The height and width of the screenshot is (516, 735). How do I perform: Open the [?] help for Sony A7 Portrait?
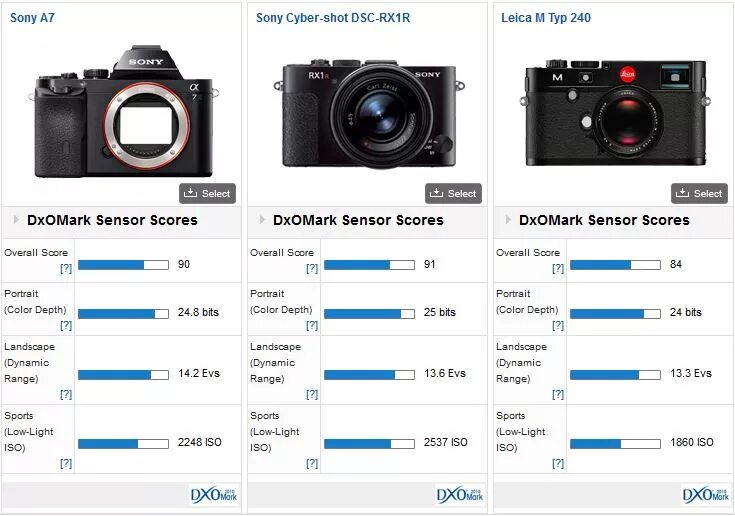point(66,325)
